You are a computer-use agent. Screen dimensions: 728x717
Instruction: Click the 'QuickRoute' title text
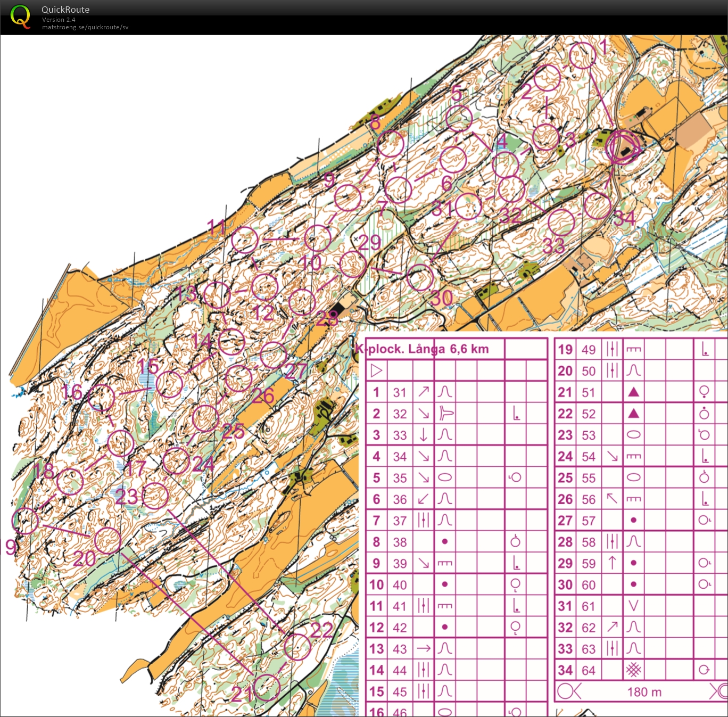click(x=65, y=10)
